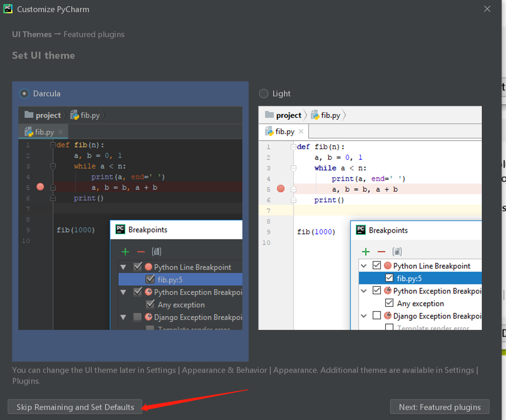The height and width of the screenshot is (420, 506).
Task: Click Skip Remaining and Set Defaults
Action: 75,407
